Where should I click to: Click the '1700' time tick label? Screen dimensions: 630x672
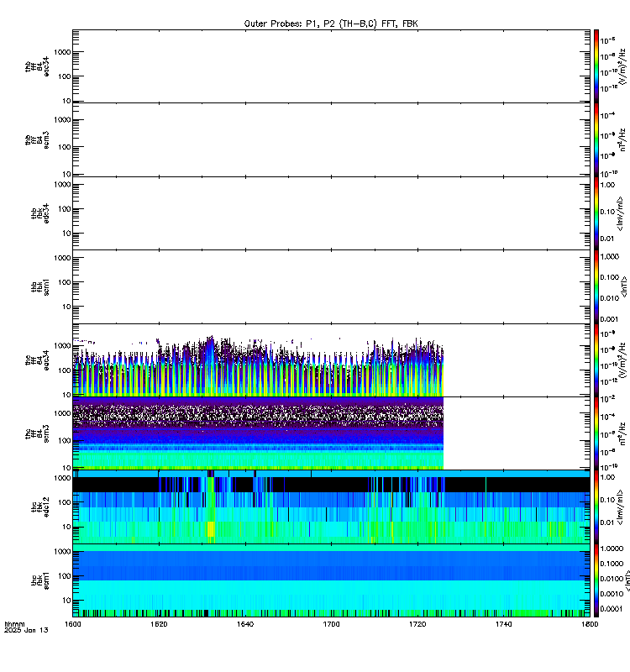(331, 624)
